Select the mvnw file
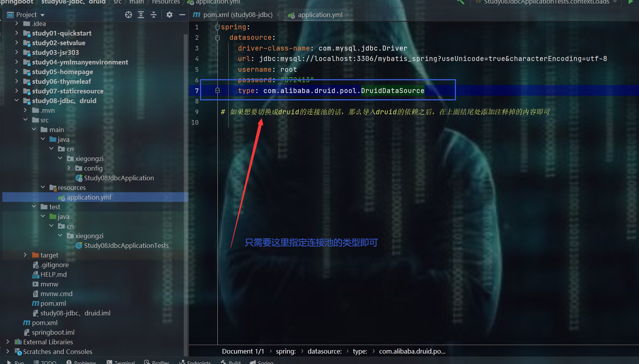Viewport: 639px width, 364px height. coord(49,284)
